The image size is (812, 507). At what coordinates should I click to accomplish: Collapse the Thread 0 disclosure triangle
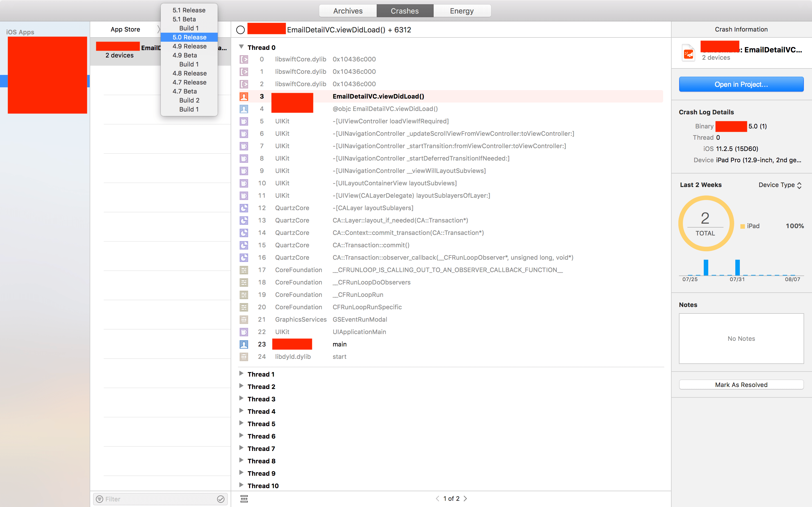(242, 46)
